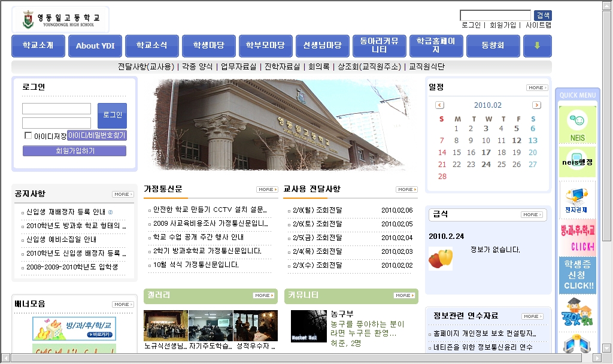This screenshot has height=364, width=613.
Task: Go to previous month in calendar
Action: [440, 105]
